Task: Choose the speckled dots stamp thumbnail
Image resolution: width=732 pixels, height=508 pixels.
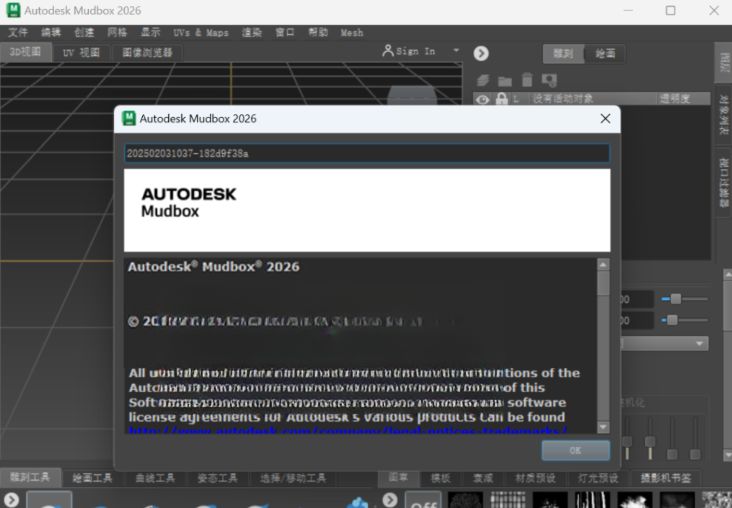Action: [x=465, y=500]
